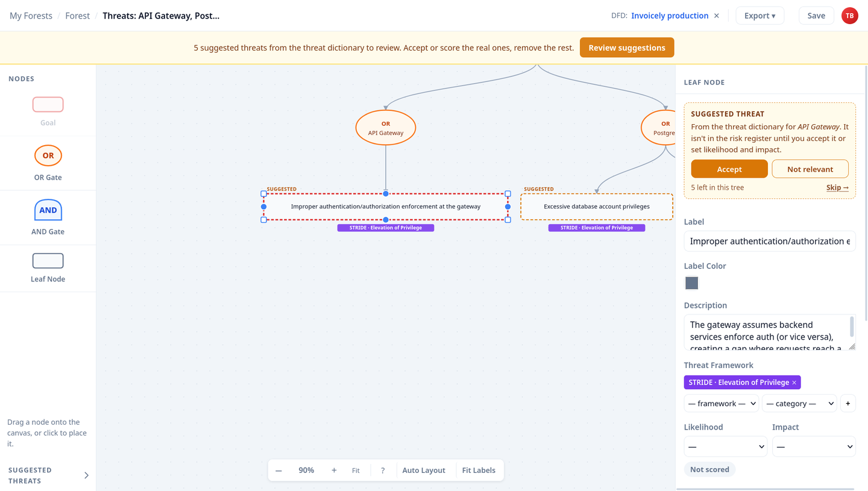
Task: Accept the suggested threat
Action: tap(729, 169)
